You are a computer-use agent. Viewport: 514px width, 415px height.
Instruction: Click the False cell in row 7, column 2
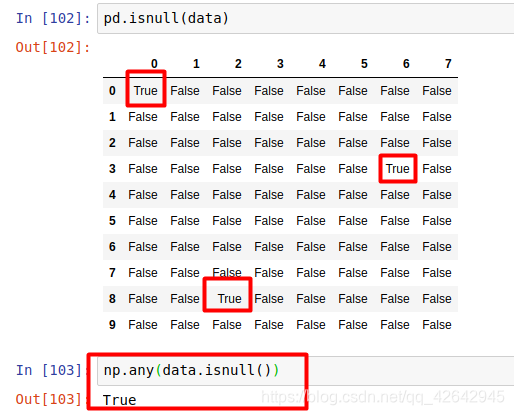pyautogui.click(x=227, y=272)
